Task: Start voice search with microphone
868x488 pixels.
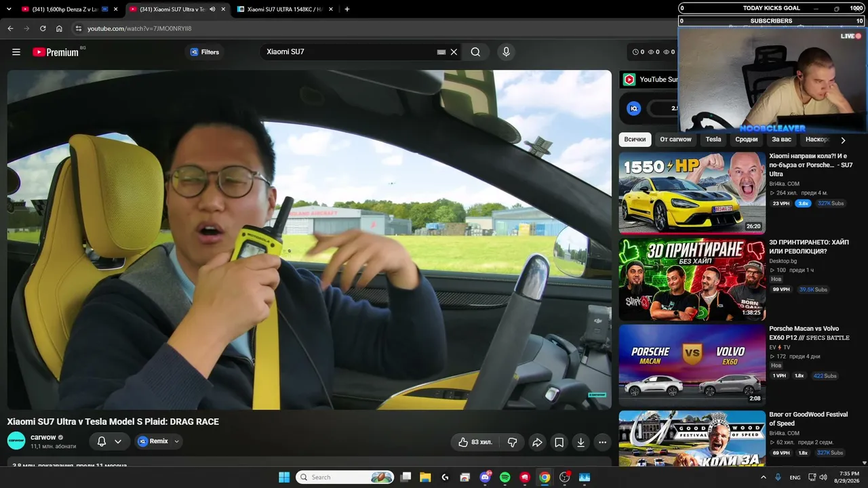Action: (505, 52)
